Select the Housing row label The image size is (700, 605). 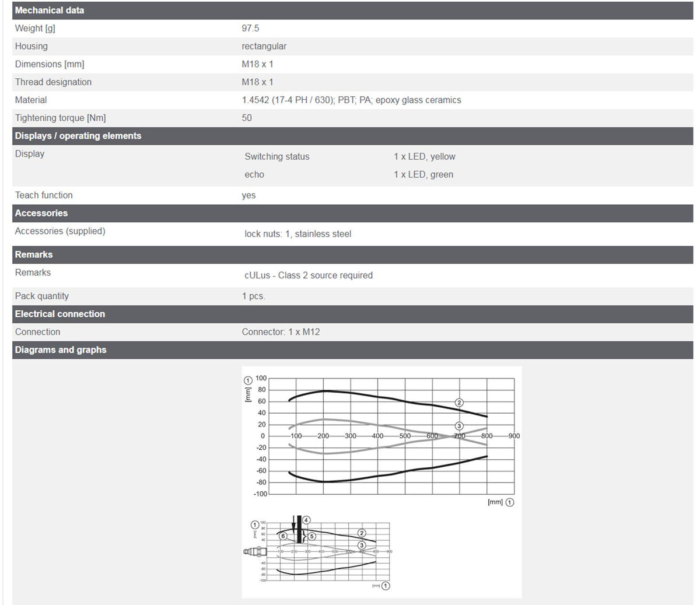(x=32, y=46)
